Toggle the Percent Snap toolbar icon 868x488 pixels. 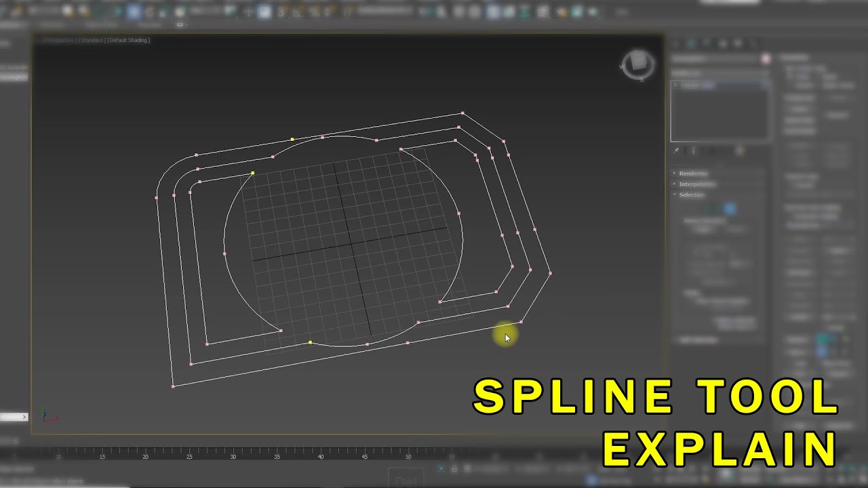point(315,12)
